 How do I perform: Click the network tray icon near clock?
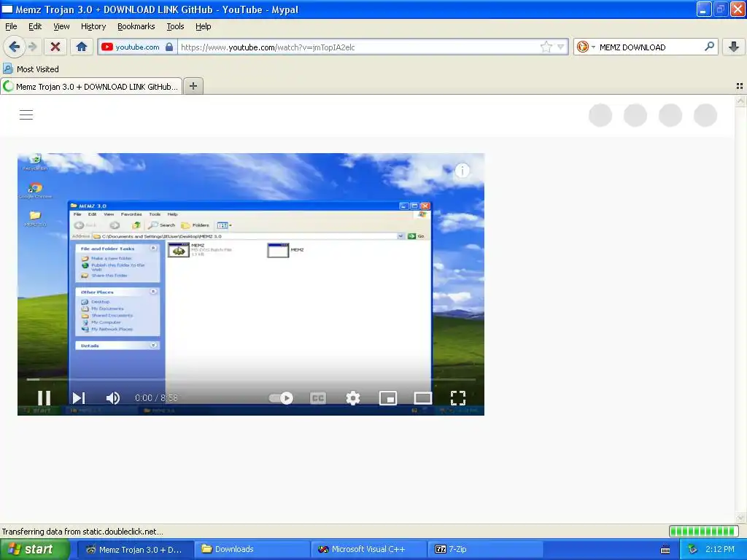tap(693, 550)
